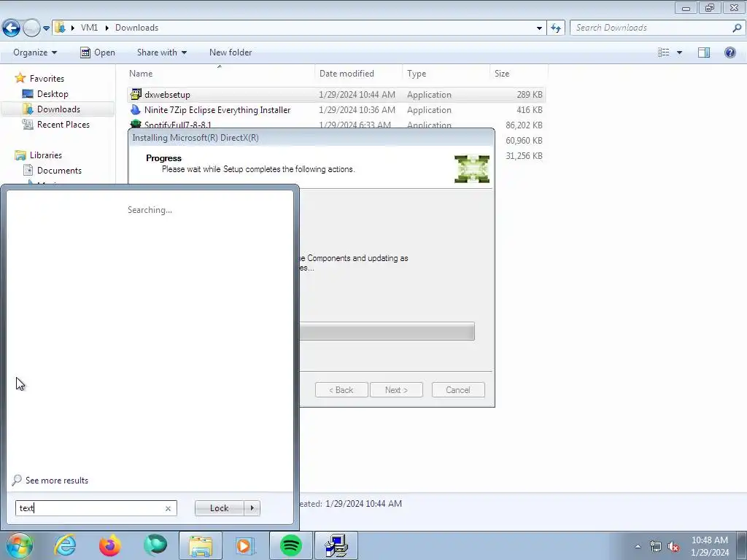Open the teal browser icon on the taskbar
The width and height of the screenshot is (747, 560).
tap(155, 545)
